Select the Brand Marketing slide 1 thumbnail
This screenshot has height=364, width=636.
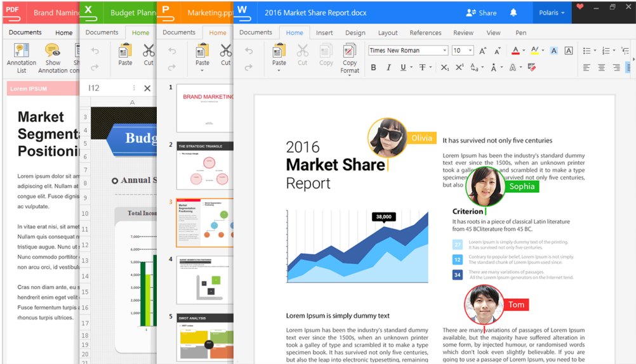pyautogui.click(x=203, y=108)
